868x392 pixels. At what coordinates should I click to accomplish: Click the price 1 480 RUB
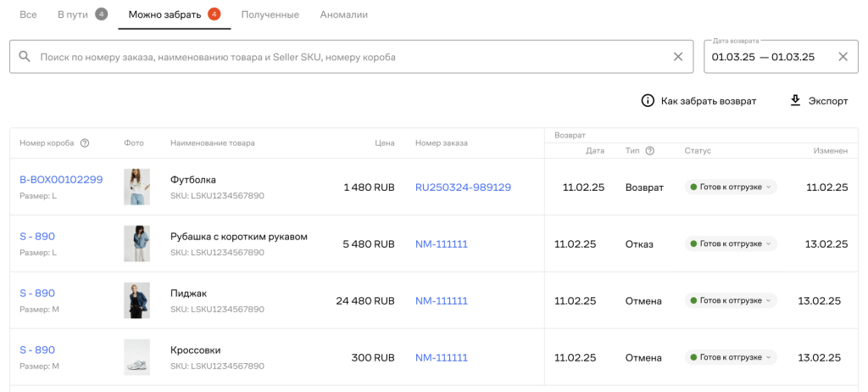pos(370,188)
